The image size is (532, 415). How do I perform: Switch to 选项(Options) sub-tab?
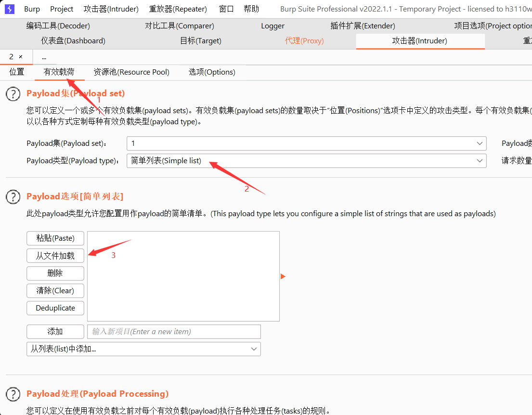click(212, 72)
